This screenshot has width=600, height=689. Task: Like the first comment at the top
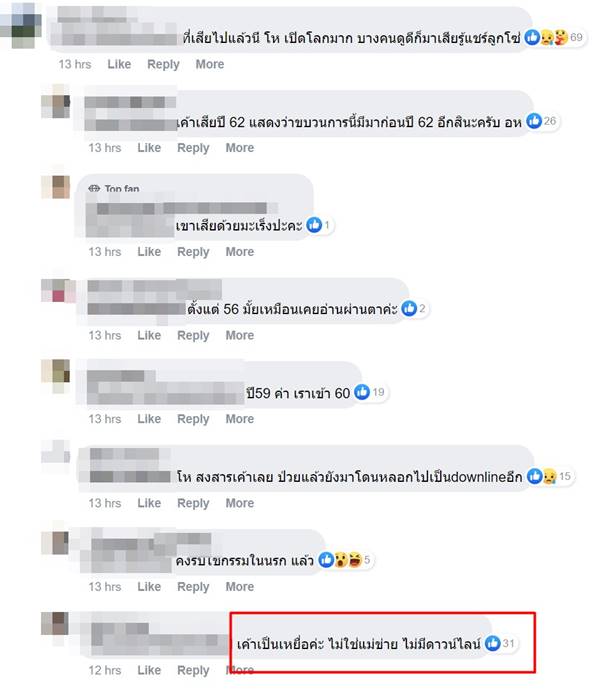click(119, 64)
